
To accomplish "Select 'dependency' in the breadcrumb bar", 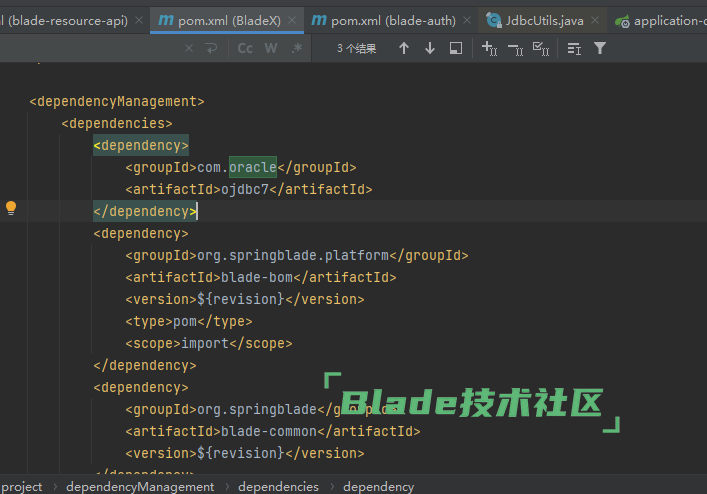I will coord(378,487).
